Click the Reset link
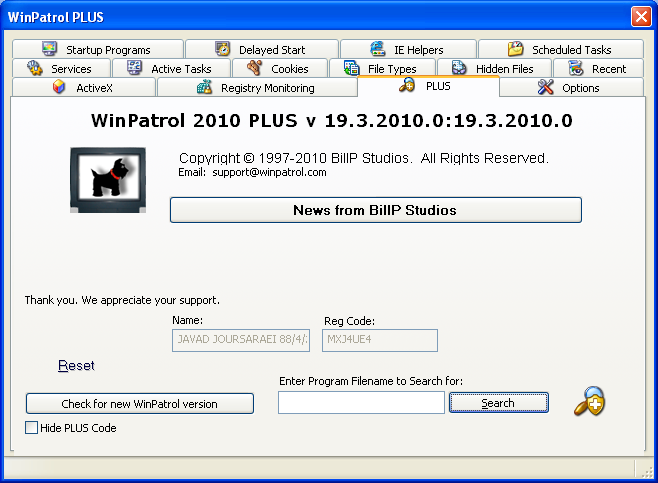Image resolution: width=658 pixels, height=483 pixels. tap(76, 366)
